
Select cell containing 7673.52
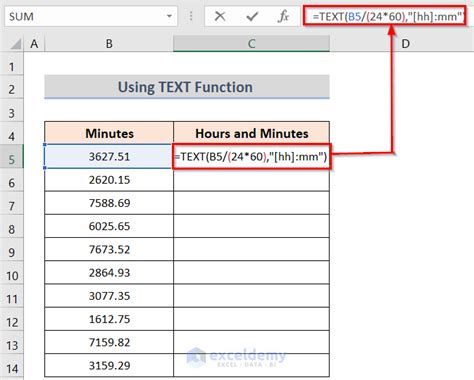(109, 249)
